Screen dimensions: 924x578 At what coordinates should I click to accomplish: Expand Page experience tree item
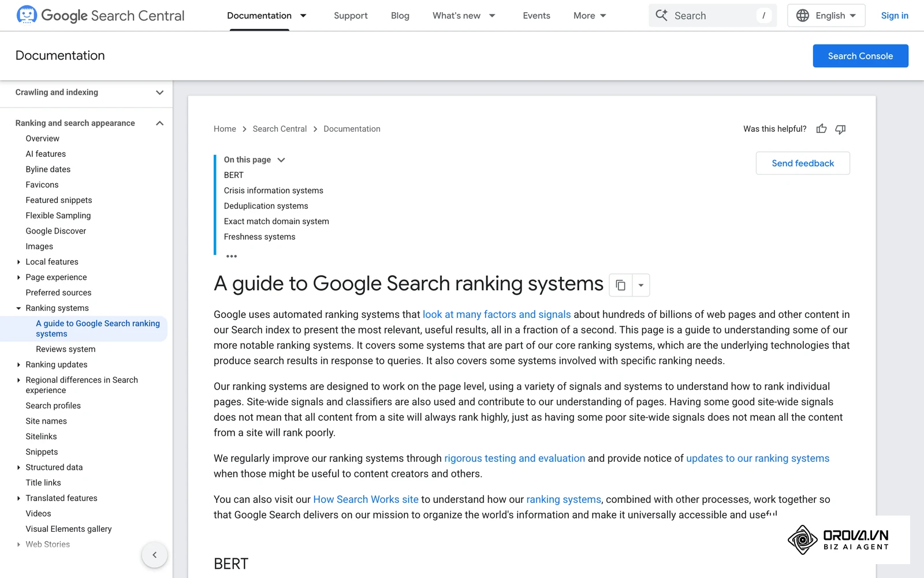coord(18,277)
